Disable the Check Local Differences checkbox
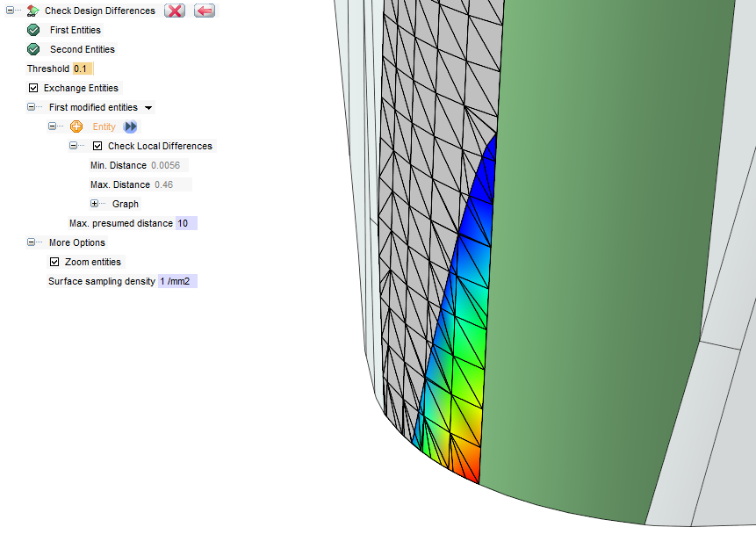 tap(97, 146)
